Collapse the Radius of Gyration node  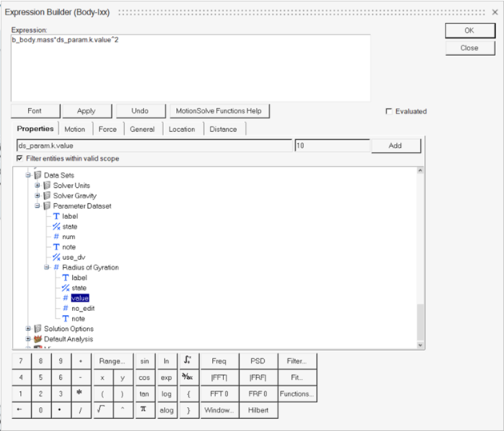[x=46, y=267]
